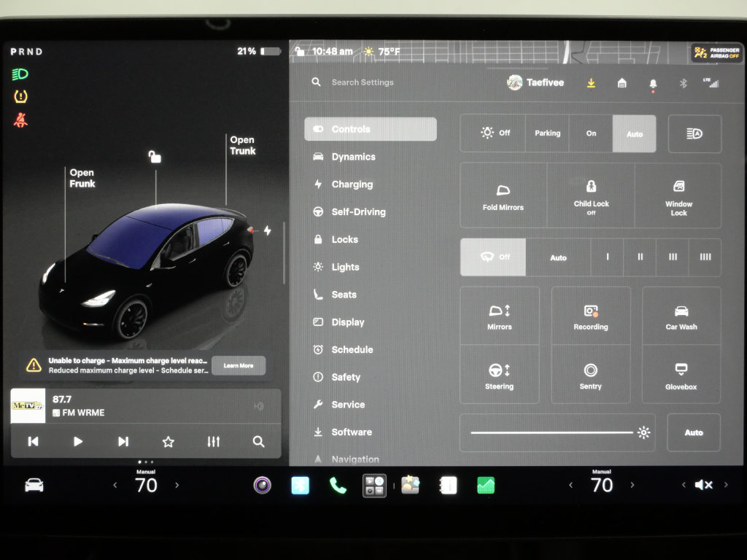The height and width of the screenshot is (560, 747).
Task: Open car controls from bottom bar
Action: (x=34, y=485)
